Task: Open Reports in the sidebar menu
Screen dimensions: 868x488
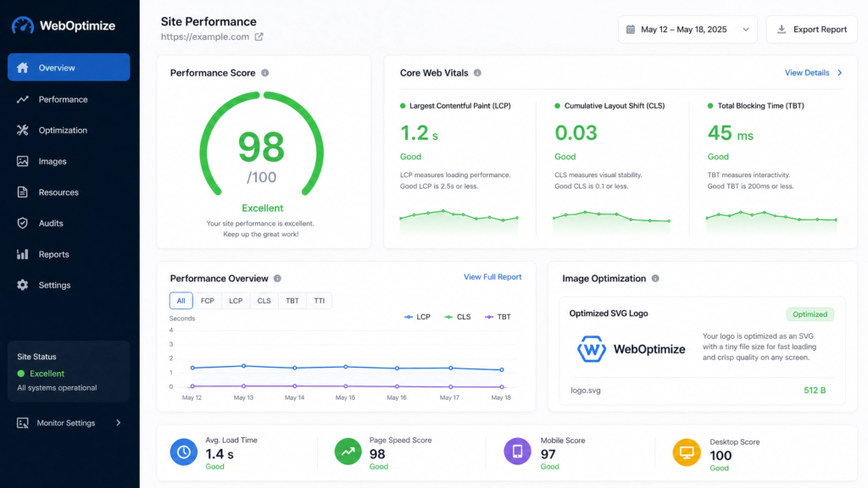Action: click(69, 254)
